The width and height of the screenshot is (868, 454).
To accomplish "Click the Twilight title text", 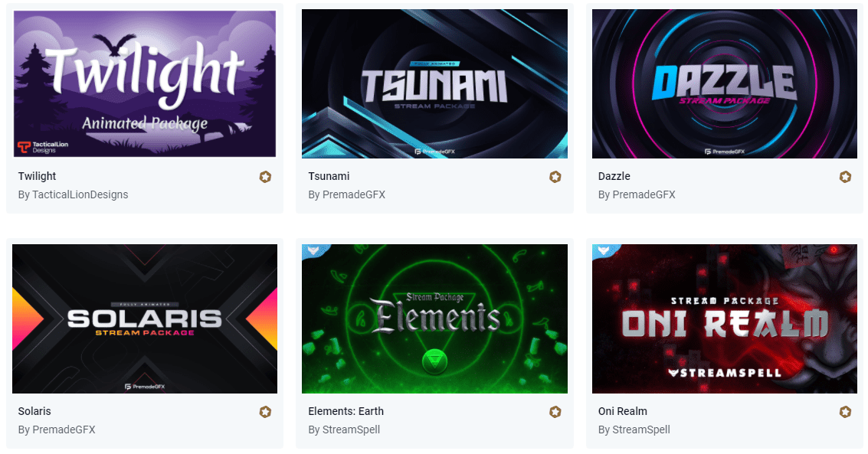I will [37, 176].
